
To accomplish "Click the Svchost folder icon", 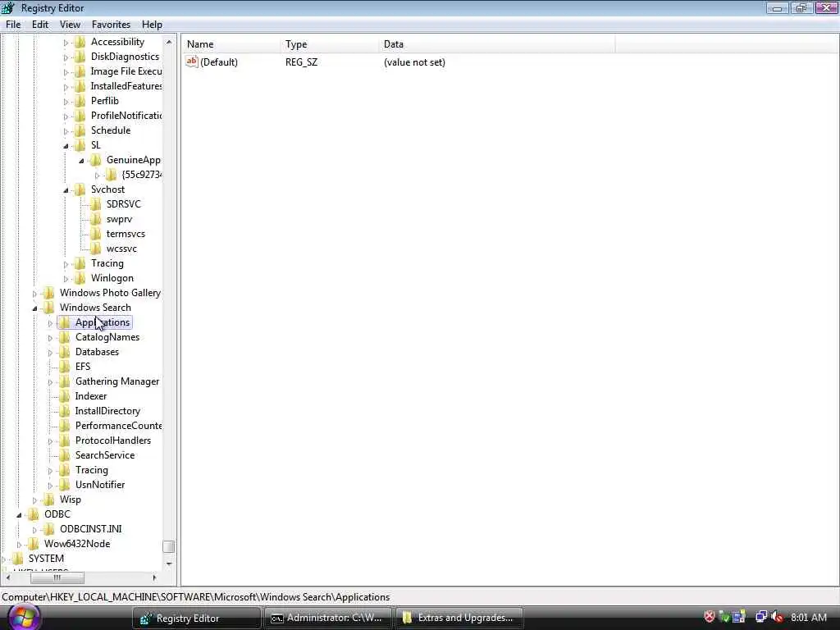I will coord(80,189).
